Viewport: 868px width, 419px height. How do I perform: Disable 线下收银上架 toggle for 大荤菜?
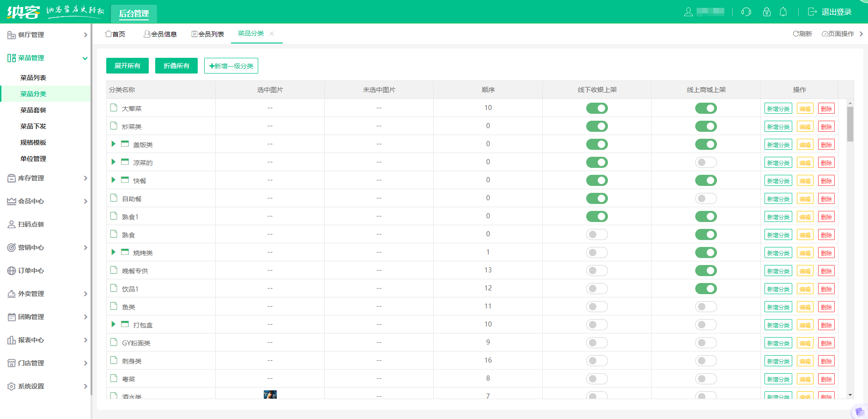coord(597,108)
